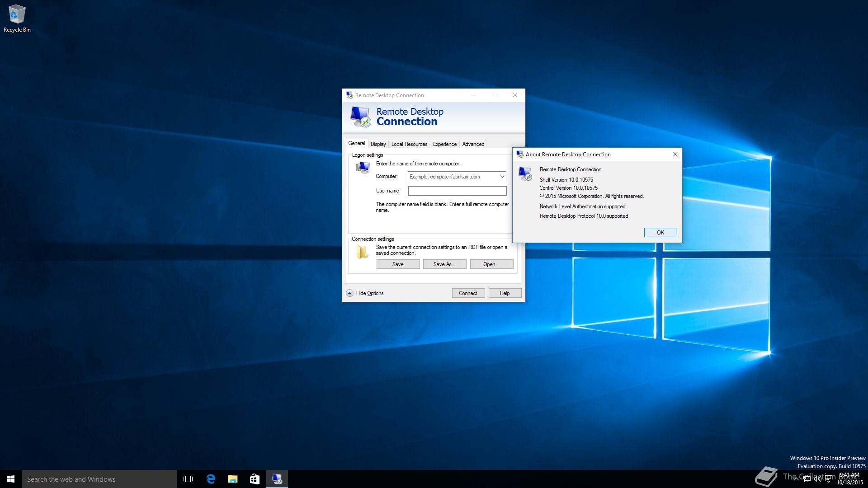868x488 pixels.
Task: Click 'Shell Version 10.0.10575' text
Action: point(566,180)
